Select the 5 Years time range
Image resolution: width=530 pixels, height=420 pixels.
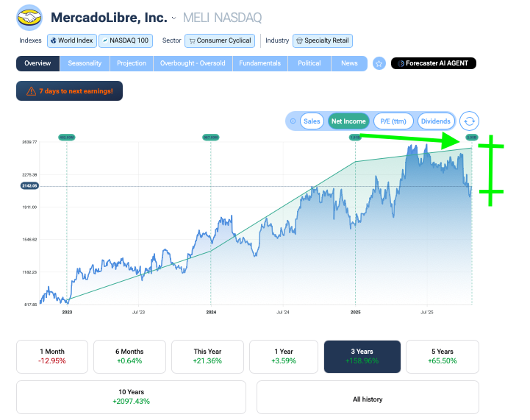[x=442, y=356]
